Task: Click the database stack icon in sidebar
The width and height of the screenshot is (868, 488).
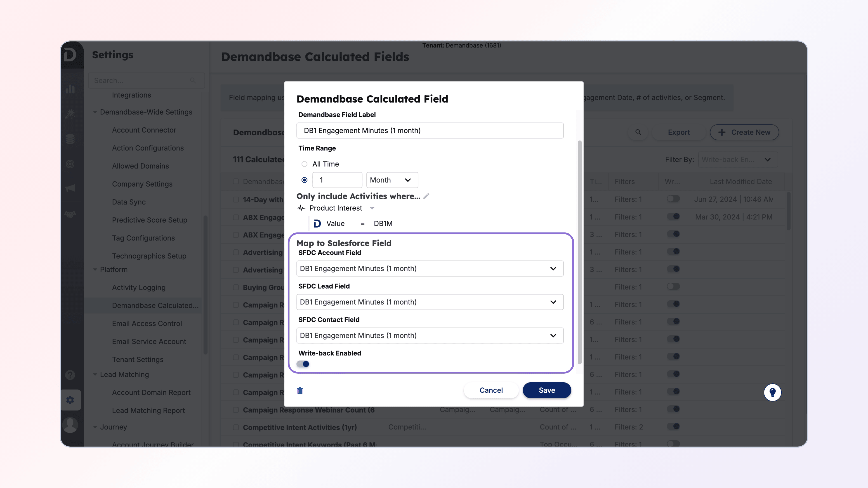Action: tap(70, 139)
